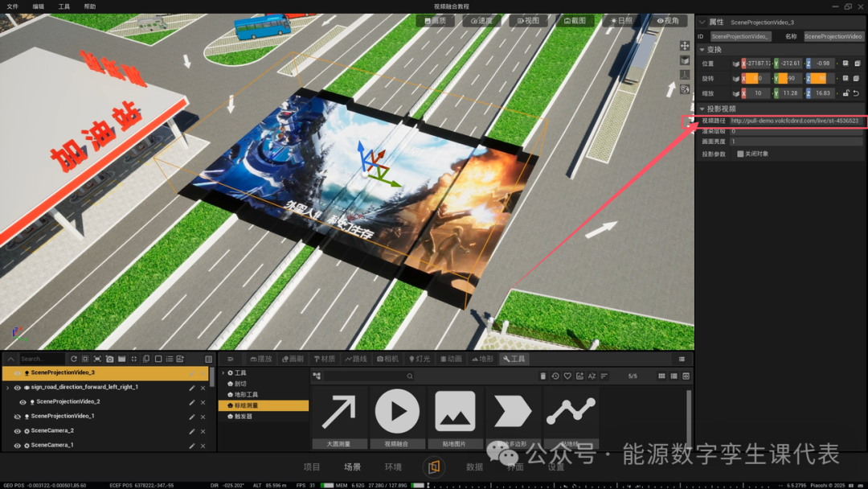Image resolution: width=868 pixels, height=489 pixels.
Task: Collapse the 属性 panel chevron
Action: coord(702,23)
